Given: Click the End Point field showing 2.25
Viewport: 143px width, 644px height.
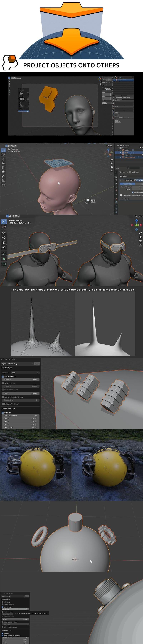Looking at the screenshot, I should 15,609.
